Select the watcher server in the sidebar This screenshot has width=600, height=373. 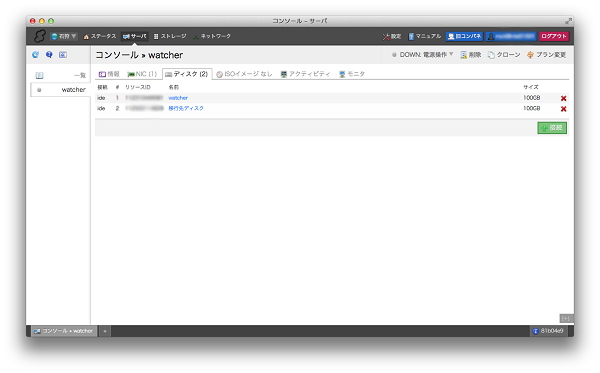[x=60, y=90]
